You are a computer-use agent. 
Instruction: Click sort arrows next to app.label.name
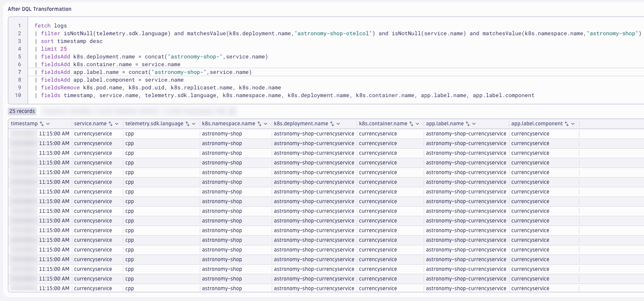(x=468, y=124)
